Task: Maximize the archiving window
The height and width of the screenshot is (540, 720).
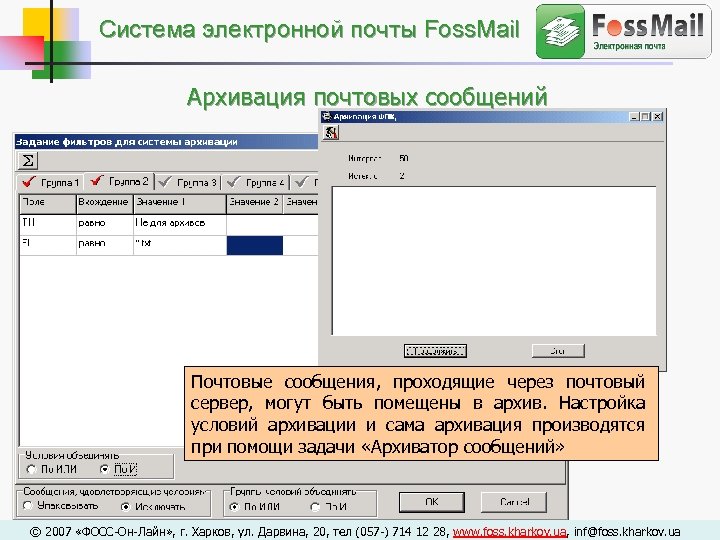Action: [x=645, y=117]
